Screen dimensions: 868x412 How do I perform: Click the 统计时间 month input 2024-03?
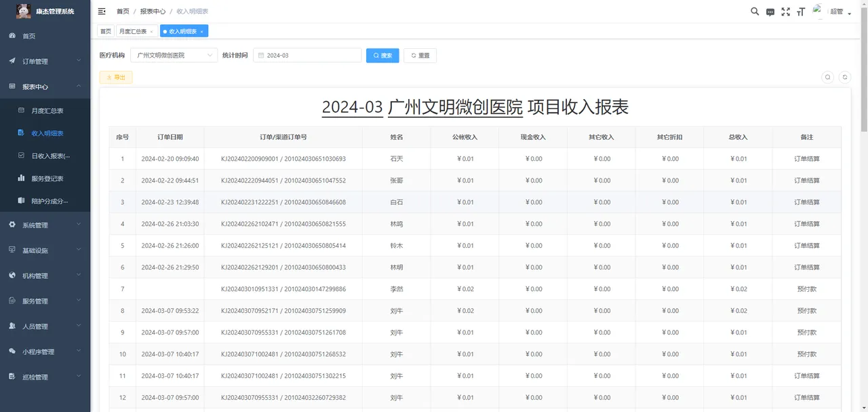307,56
